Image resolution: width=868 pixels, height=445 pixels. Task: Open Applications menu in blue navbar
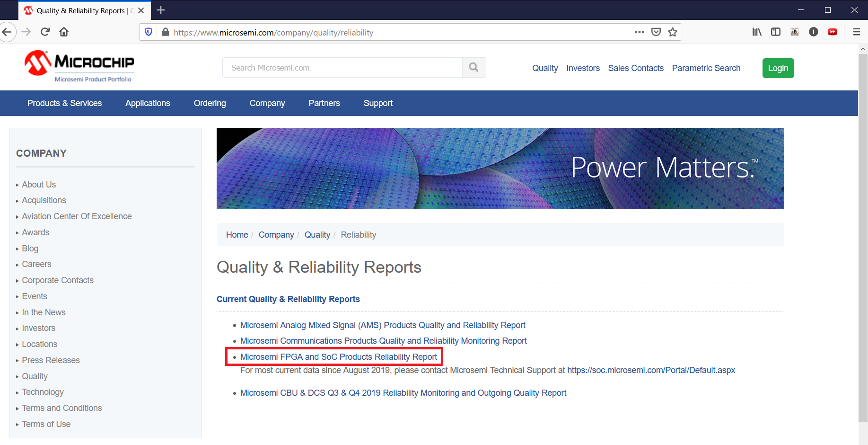pyautogui.click(x=148, y=103)
